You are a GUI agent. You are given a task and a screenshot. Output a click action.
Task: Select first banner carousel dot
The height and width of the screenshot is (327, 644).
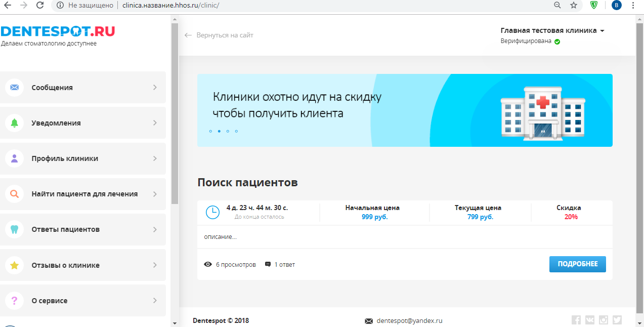point(210,131)
